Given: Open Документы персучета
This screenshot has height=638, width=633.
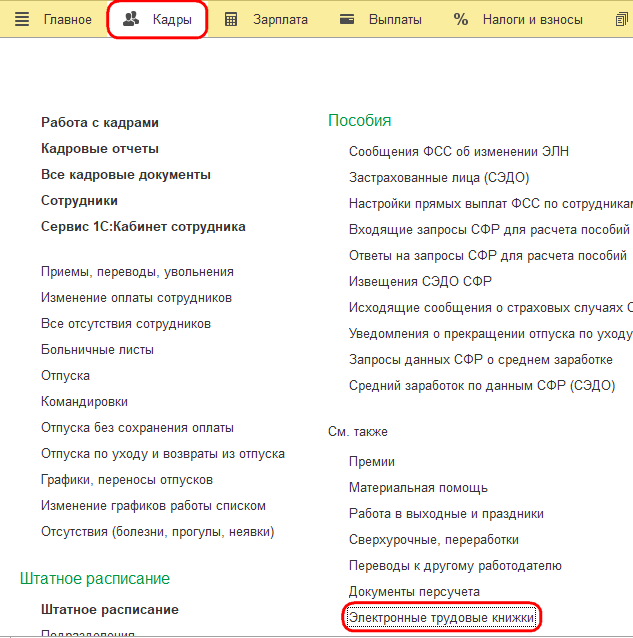Looking at the screenshot, I should [414, 592].
